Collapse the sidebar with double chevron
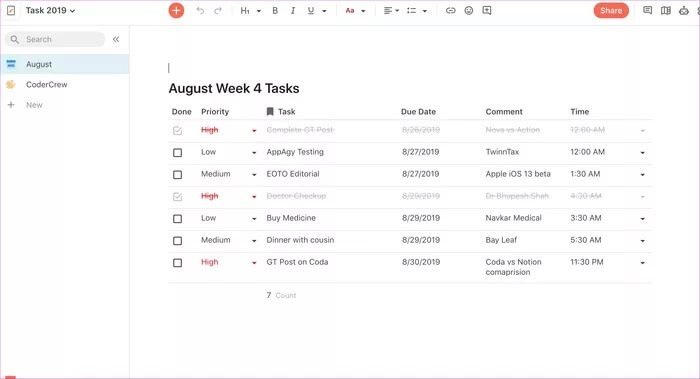This screenshot has height=379, width=700. 116,39
